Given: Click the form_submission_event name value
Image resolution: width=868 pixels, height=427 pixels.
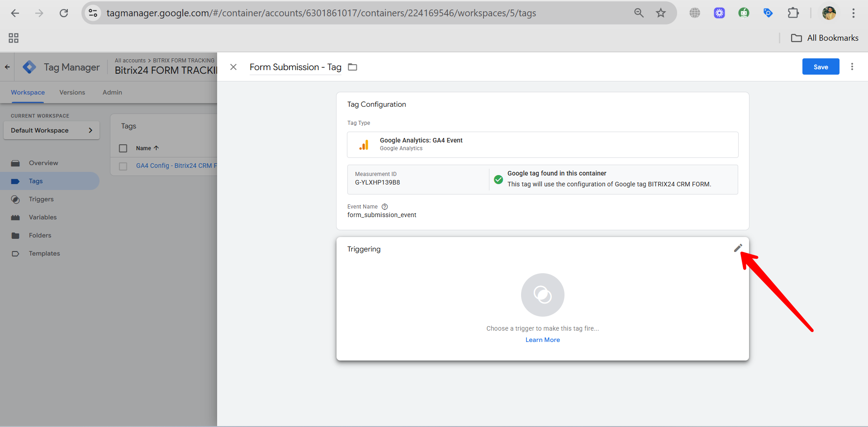Looking at the screenshot, I should 382,215.
